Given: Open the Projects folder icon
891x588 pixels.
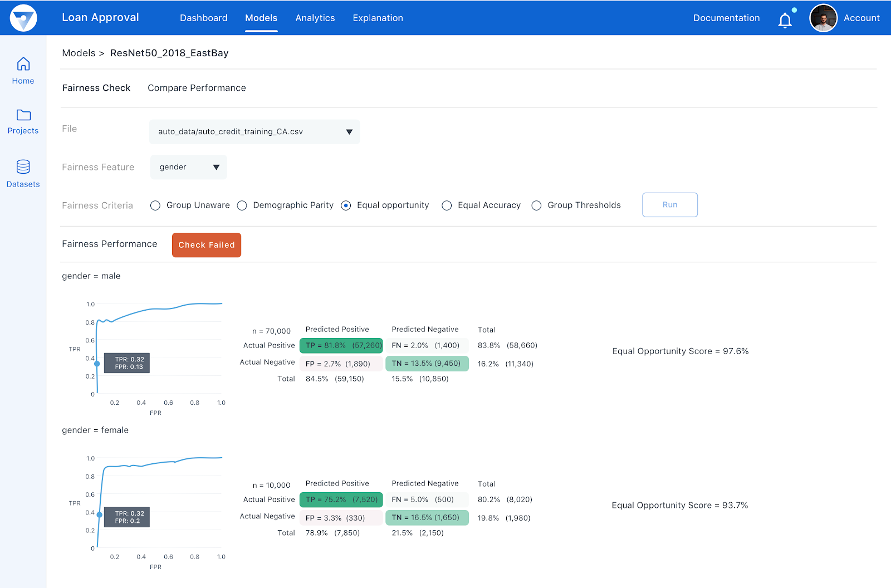Looking at the screenshot, I should click(x=23, y=115).
